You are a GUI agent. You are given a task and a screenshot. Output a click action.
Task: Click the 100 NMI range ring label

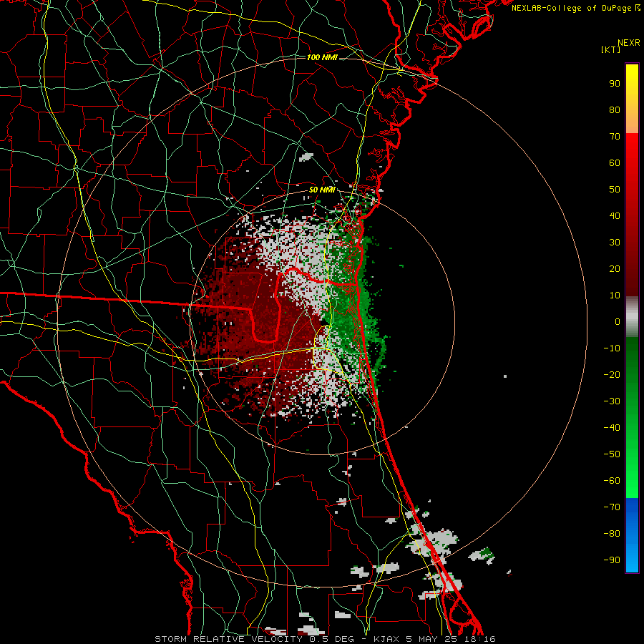click(322, 57)
